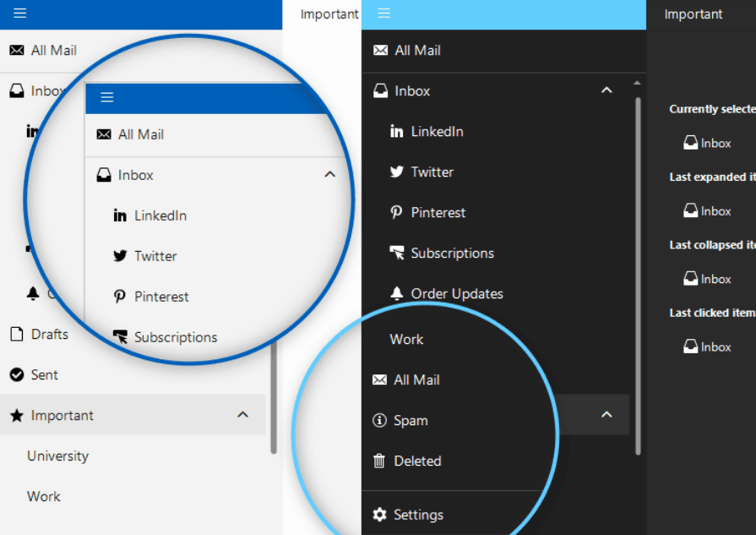Collapse the highlighted group using the lower chevron in the dark sidebar
The image size is (756, 535).
(x=606, y=415)
